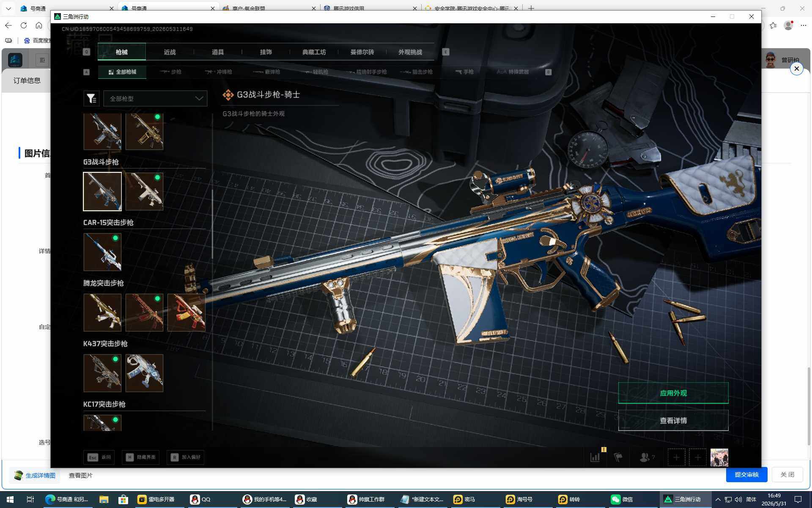This screenshot has height=508, width=812.
Task: Open the new browser tab plus button
Action: tap(531, 8)
